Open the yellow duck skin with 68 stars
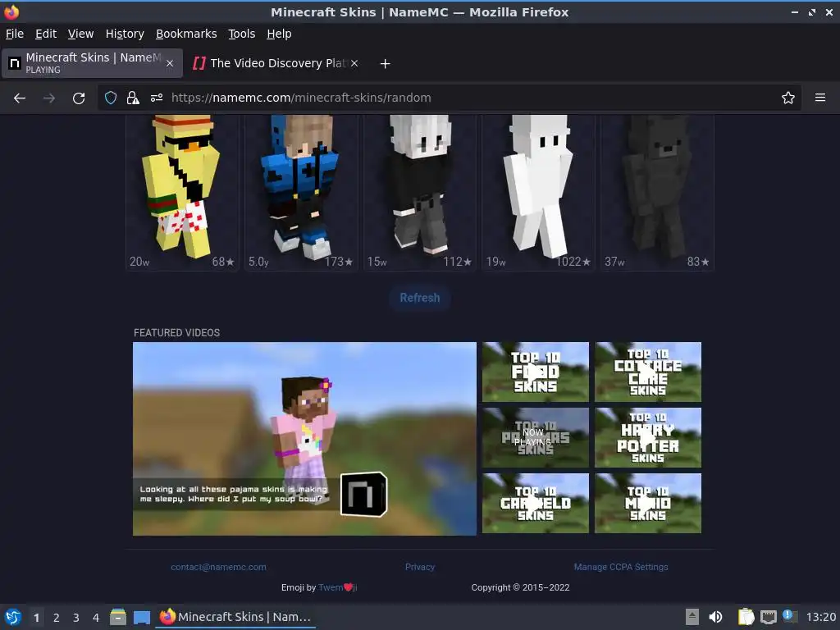The width and height of the screenshot is (840, 630). click(x=182, y=193)
